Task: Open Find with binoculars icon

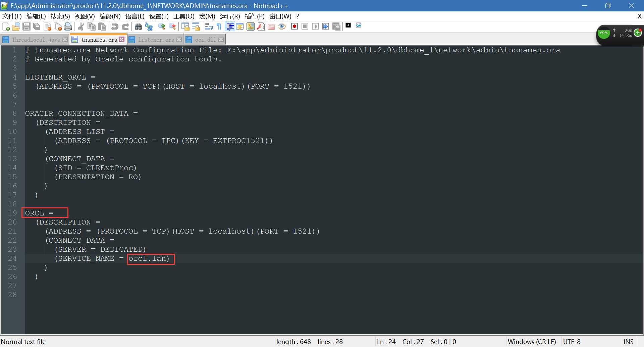Action: [138, 27]
